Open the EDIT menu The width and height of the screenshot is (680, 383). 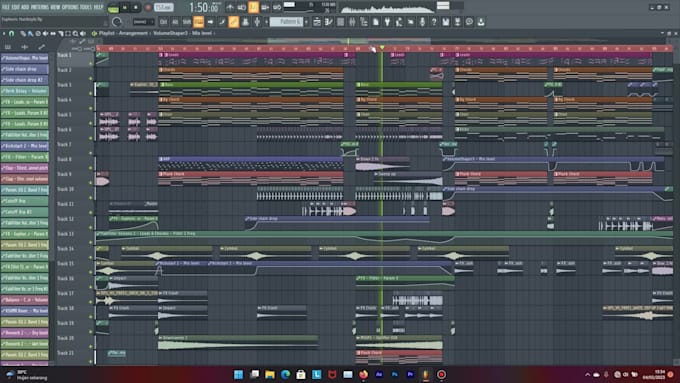(x=15, y=7)
